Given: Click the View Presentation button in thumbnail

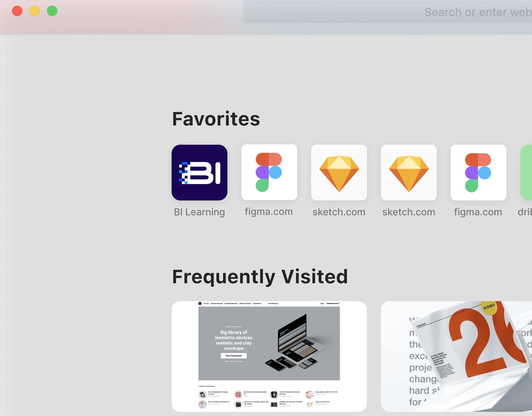Looking at the screenshot, I should tap(234, 356).
